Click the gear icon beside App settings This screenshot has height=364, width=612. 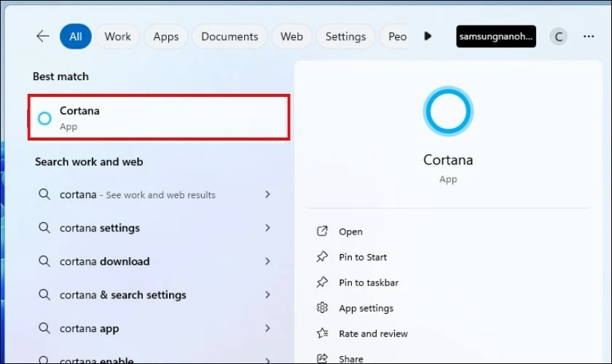(x=322, y=308)
